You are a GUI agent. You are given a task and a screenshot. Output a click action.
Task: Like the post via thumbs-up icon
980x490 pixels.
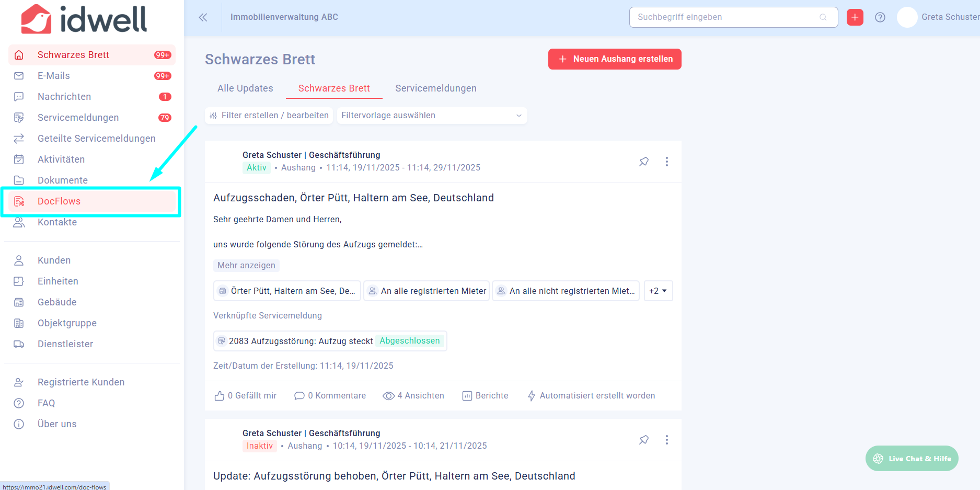tap(220, 396)
